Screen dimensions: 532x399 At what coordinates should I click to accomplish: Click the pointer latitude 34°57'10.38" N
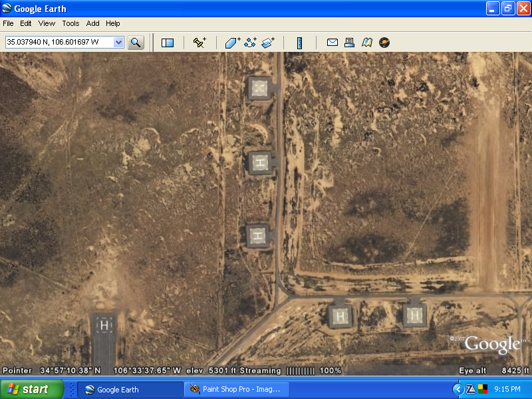70,370
